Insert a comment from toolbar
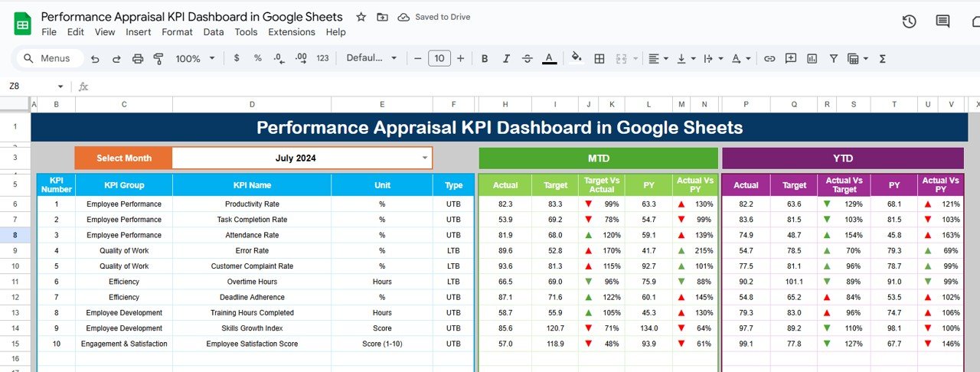The image size is (980, 372). [791, 58]
